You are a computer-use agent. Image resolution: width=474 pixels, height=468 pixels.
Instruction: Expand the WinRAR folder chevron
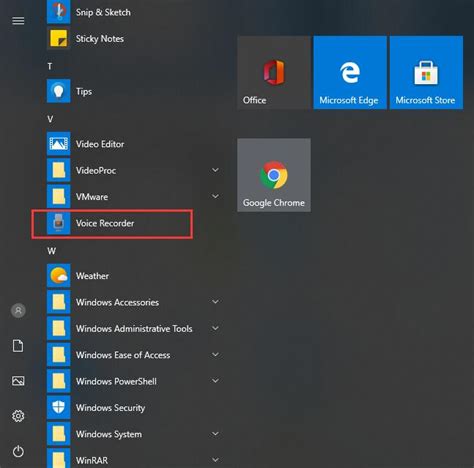click(x=216, y=460)
